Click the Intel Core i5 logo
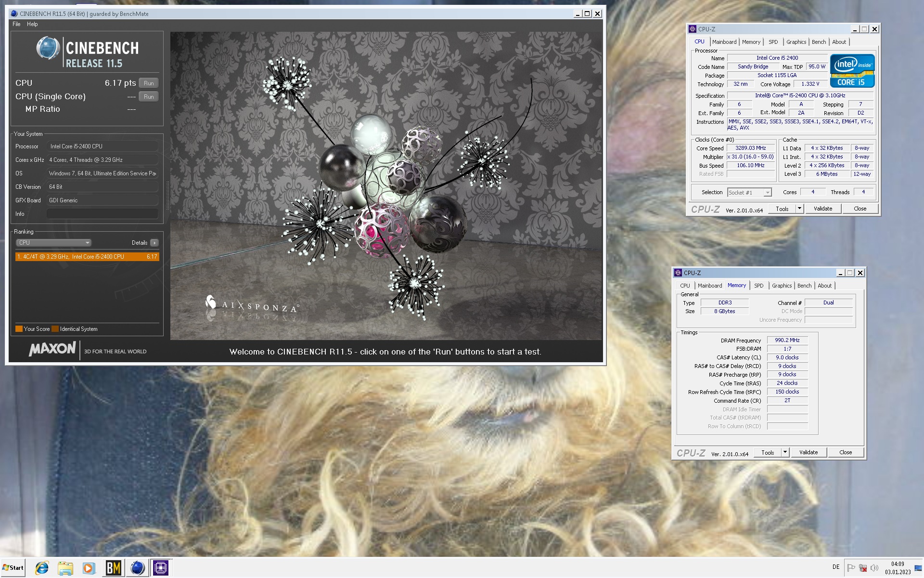This screenshot has height=578, width=924. tap(852, 70)
